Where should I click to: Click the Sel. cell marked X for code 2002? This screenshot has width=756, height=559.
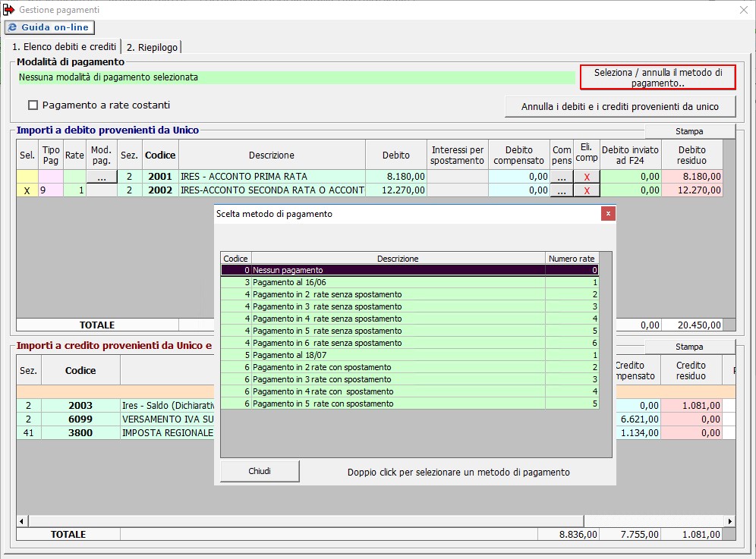27,190
